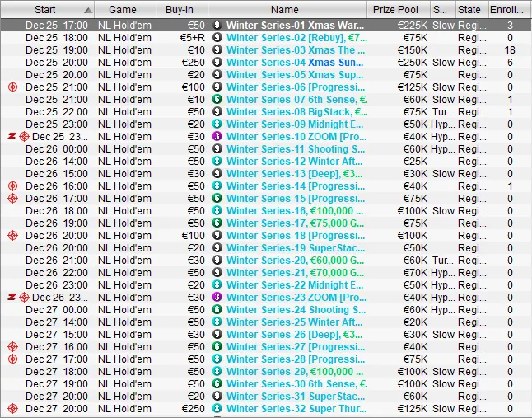Screen dimensions: 532x418
Task: Open Winter Series-26 [Deep] tournament
Action: point(294,335)
